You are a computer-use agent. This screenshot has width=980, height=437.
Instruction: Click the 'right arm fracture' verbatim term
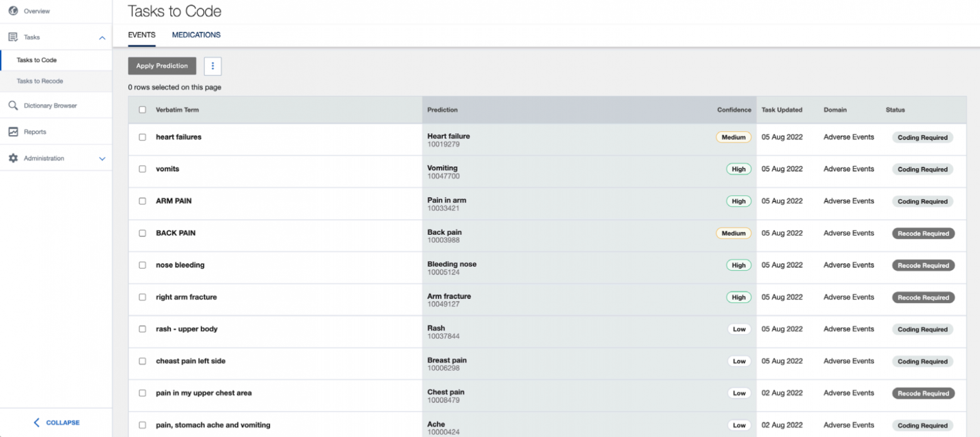[186, 297]
